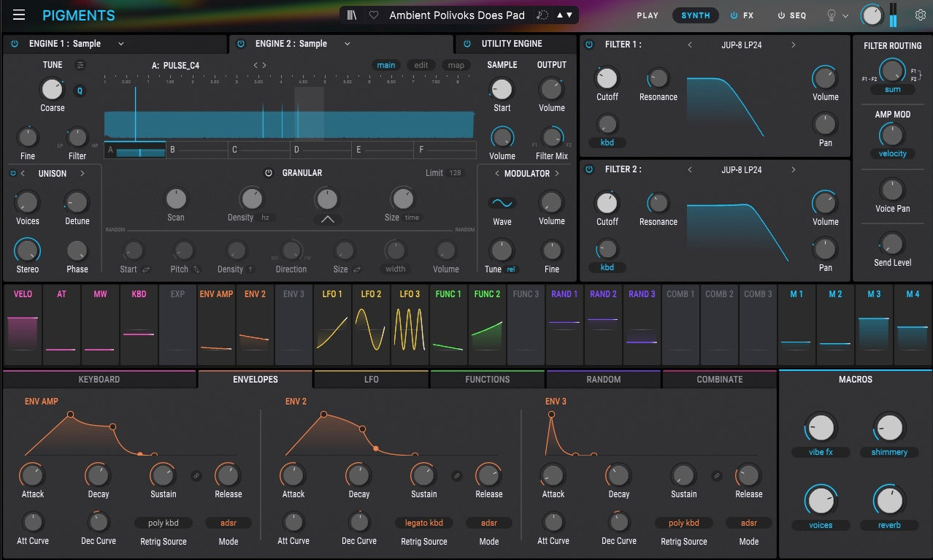This screenshot has height=560, width=933.
Task: Click the heart favorite preset icon
Action: coord(374,15)
